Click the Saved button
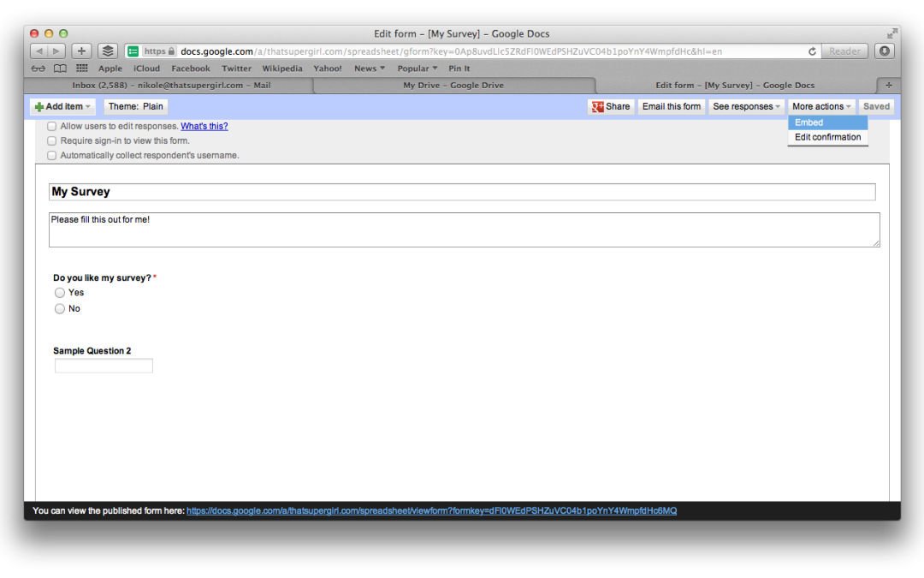This screenshot has width=924, height=578. point(876,107)
